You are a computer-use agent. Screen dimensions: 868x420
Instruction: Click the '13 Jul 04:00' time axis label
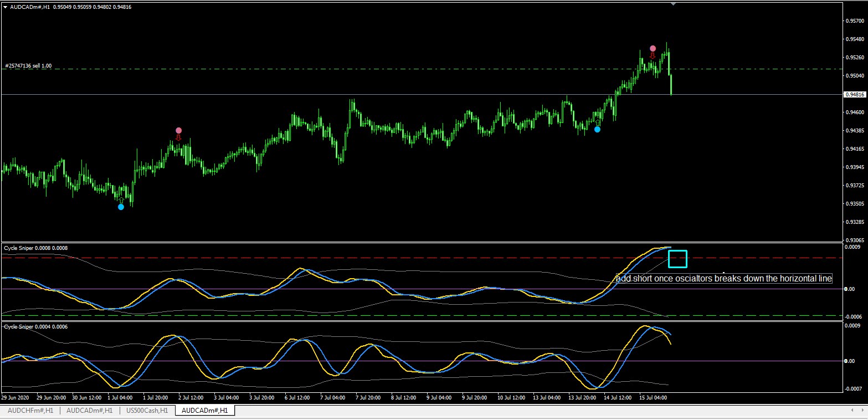point(547,398)
